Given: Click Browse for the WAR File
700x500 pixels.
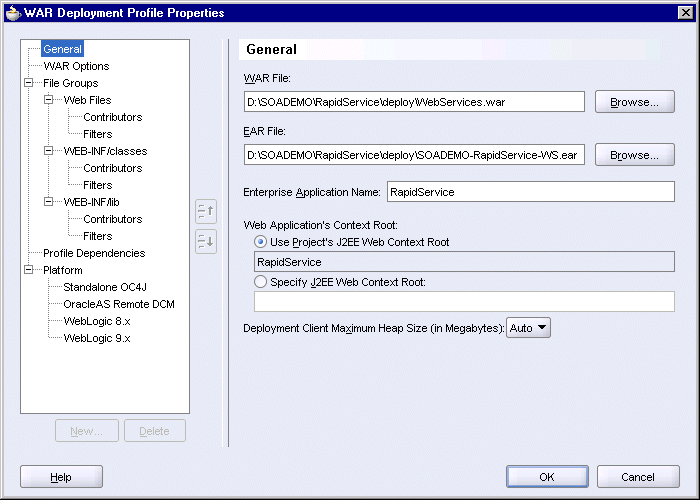Looking at the screenshot, I should [x=634, y=102].
